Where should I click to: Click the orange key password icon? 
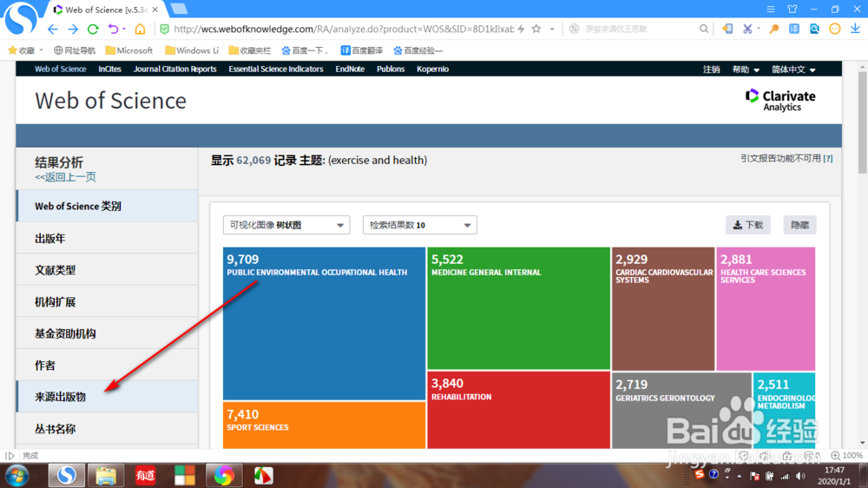click(774, 29)
